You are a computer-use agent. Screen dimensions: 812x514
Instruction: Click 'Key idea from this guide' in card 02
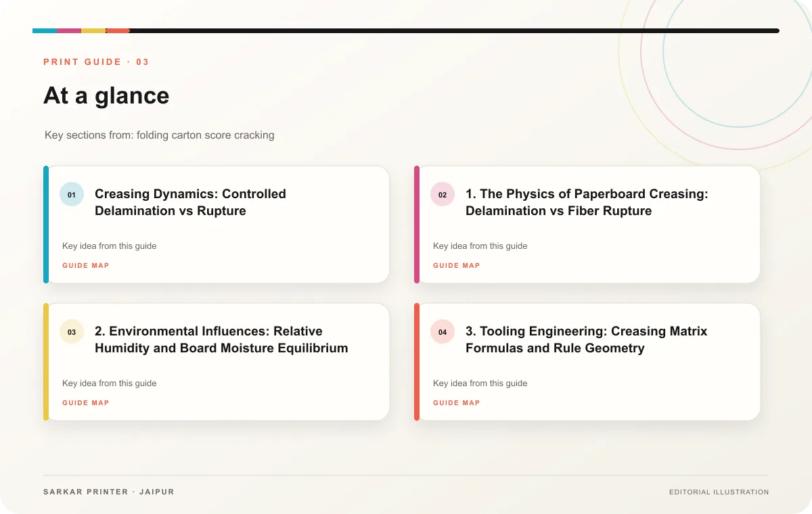(x=480, y=246)
